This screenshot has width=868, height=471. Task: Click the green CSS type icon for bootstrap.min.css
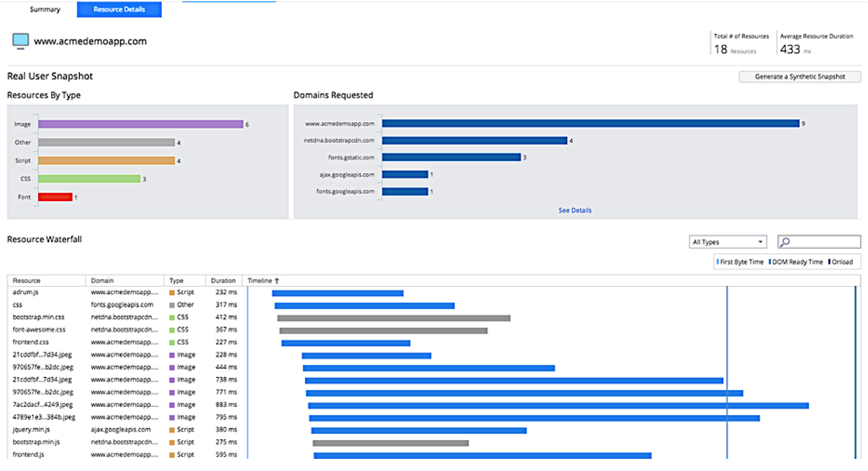(172, 318)
